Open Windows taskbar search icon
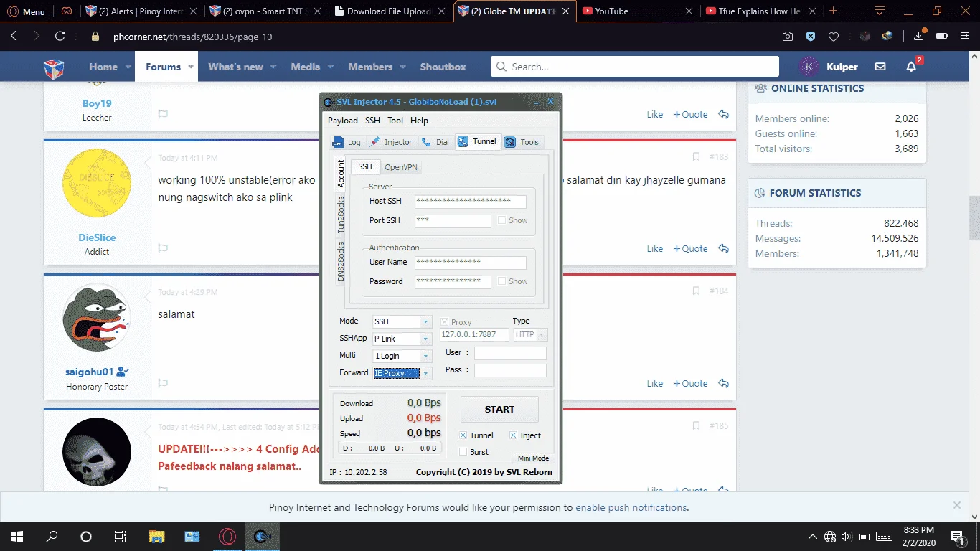 pos(52,537)
